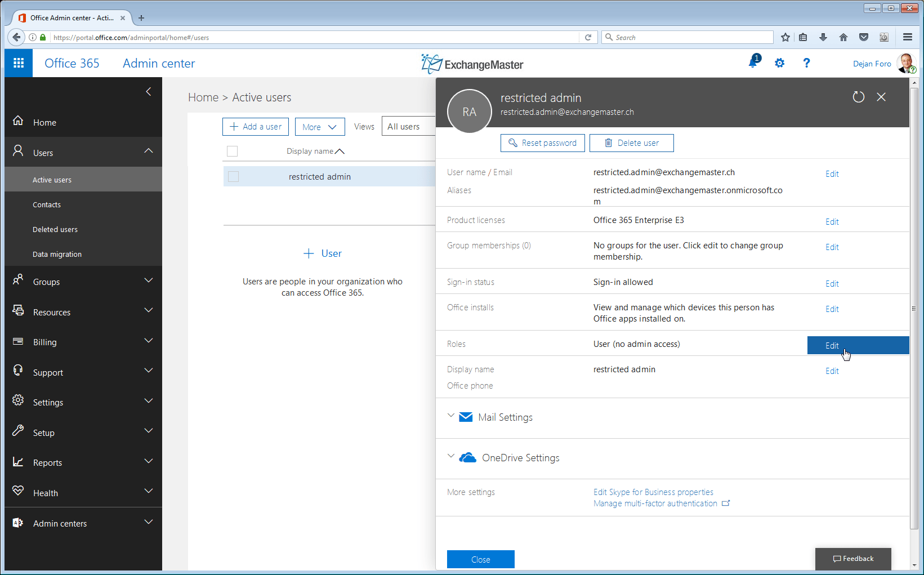Image resolution: width=924 pixels, height=575 pixels.
Task: Go to Home in the sidebar
Action: 83,122
